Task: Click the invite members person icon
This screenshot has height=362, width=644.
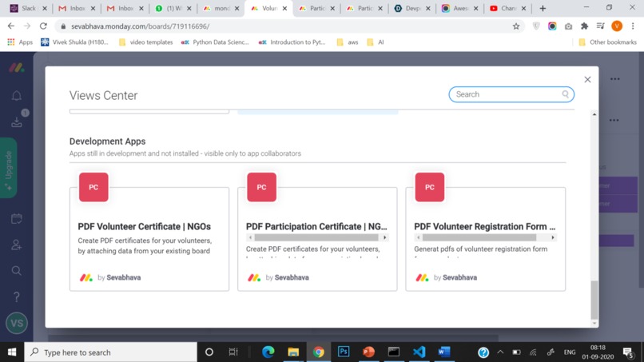Action: (17, 245)
